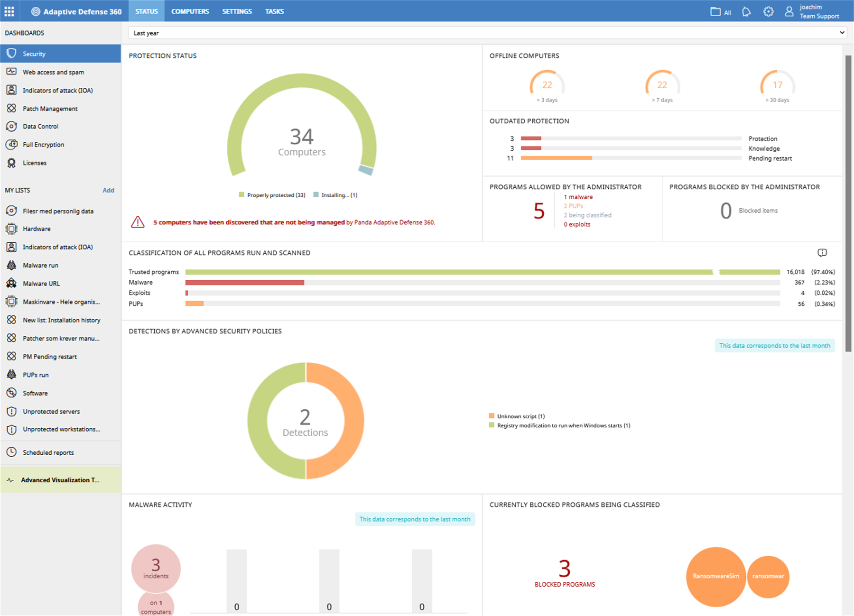
Task: Click info icon in classification panel
Action: pyautogui.click(x=822, y=253)
